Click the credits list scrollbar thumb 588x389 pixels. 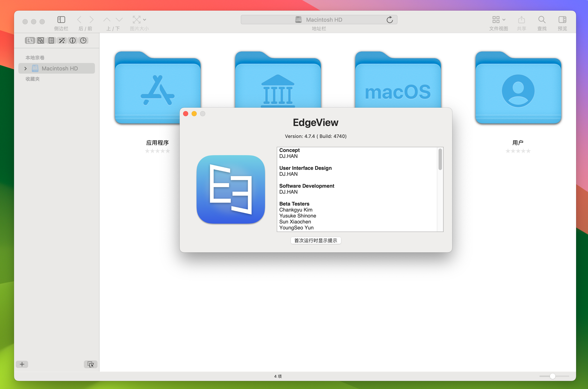click(440, 159)
